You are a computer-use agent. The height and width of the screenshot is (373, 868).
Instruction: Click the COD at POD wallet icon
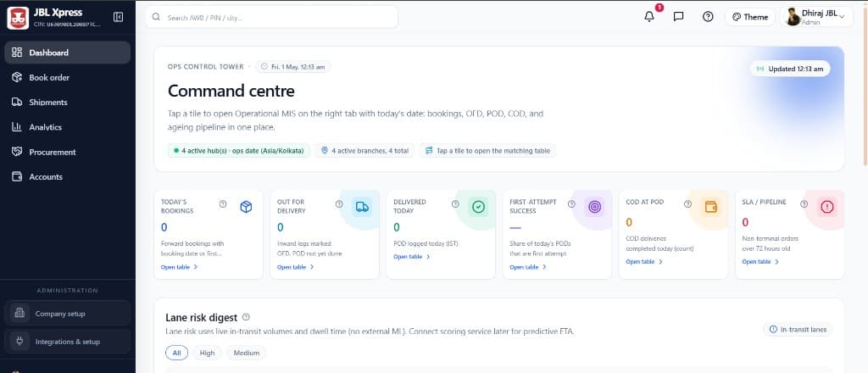click(711, 207)
